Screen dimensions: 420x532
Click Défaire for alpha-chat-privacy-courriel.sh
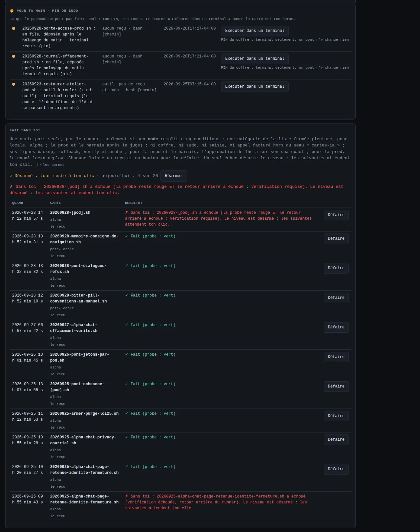point(336,440)
